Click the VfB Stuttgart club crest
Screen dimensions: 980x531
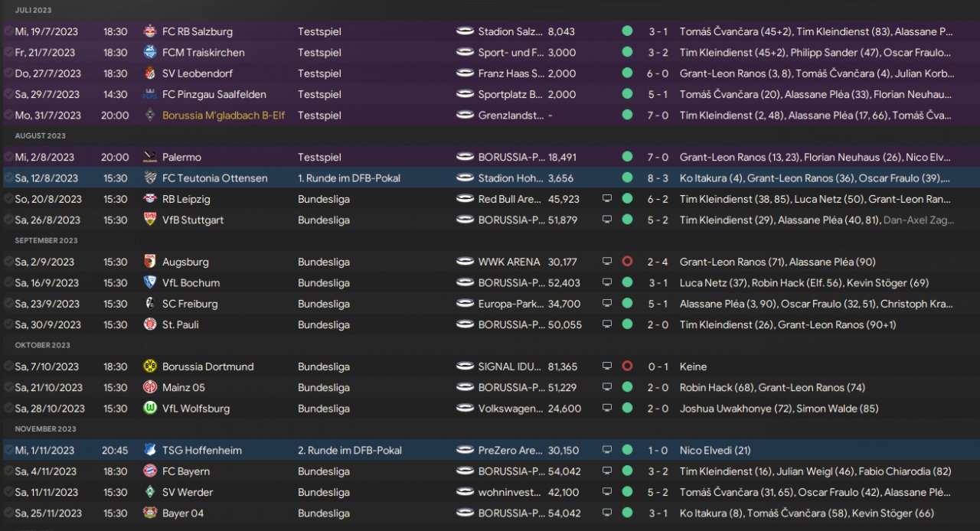[150, 220]
